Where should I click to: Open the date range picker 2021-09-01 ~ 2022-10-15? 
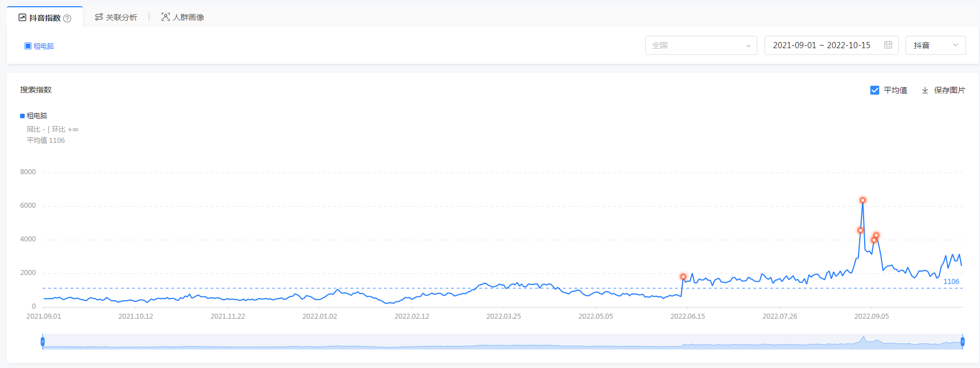tap(822, 45)
